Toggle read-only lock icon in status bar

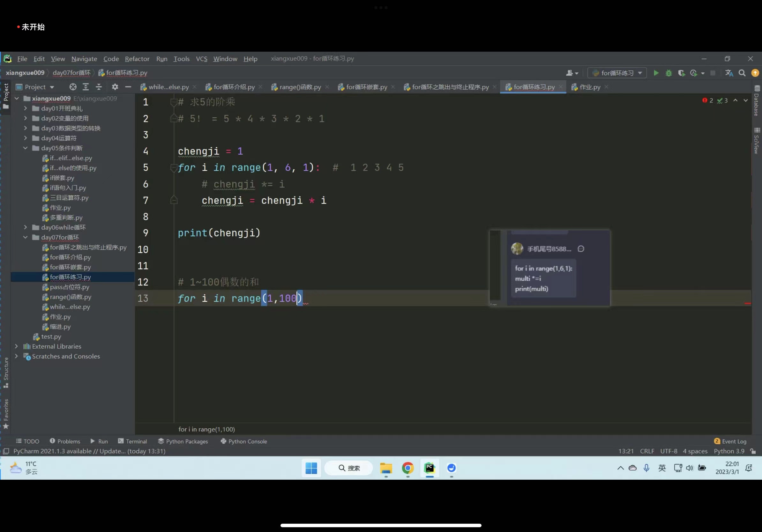coord(753,451)
